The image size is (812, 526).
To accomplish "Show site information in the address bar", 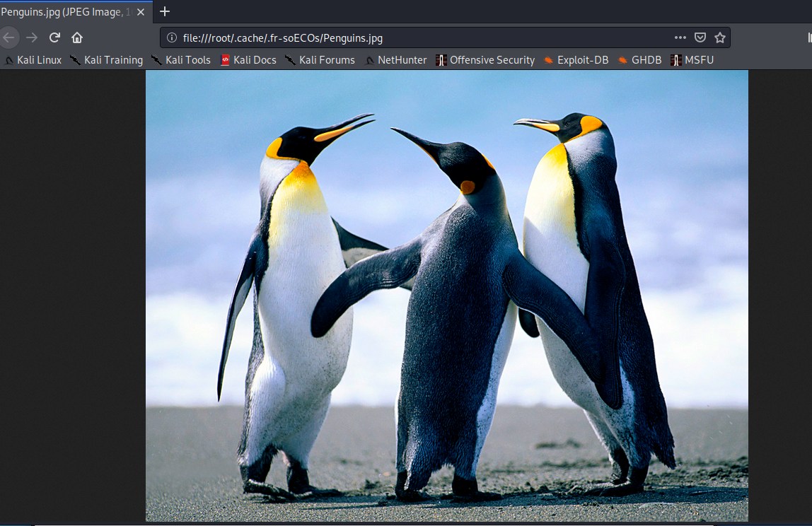I will click(x=172, y=37).
